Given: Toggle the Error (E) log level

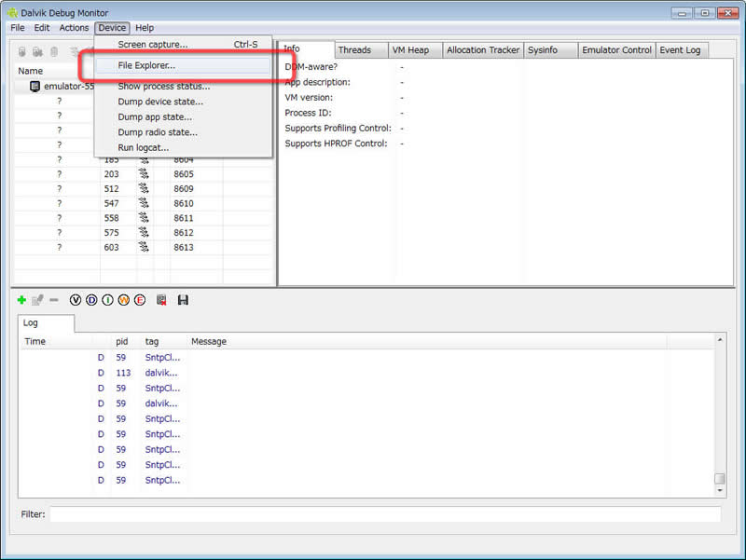Looking at the screenshot, I should point(140,300).
